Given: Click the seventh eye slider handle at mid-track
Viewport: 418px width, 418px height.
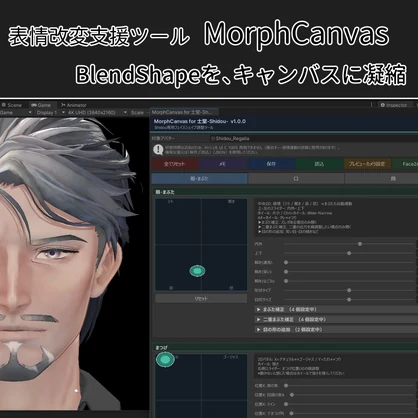Looking at the screenshot, I should (x=349, y=300).
